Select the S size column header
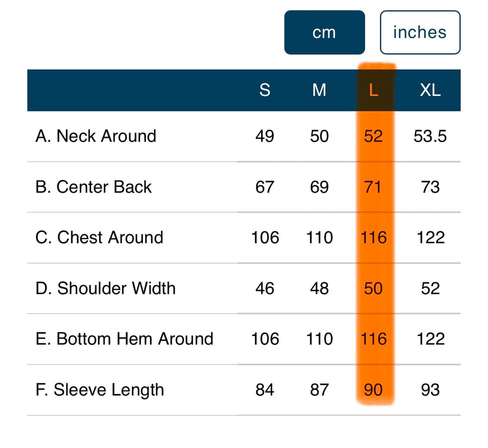488x448 pixels. (x=265, y=90)
